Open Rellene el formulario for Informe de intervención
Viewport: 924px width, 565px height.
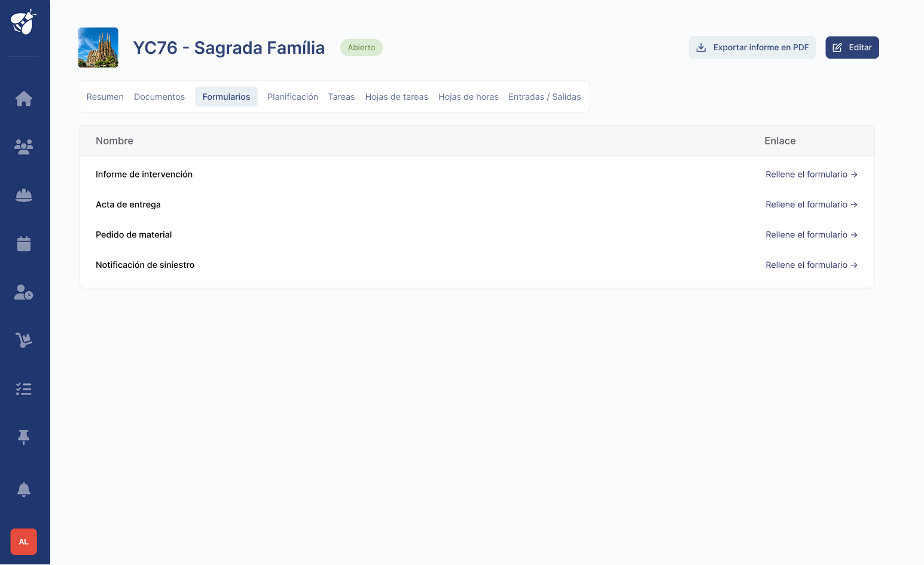[812, 175]
